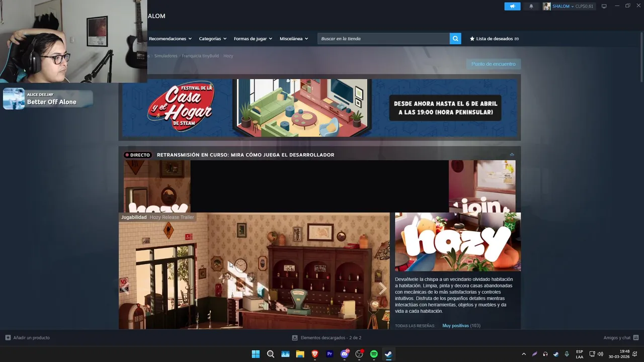This screenshot has height=362, width=644.
Task: Expand the Recomendaciones dropdown menu
Action: point(171,39)
